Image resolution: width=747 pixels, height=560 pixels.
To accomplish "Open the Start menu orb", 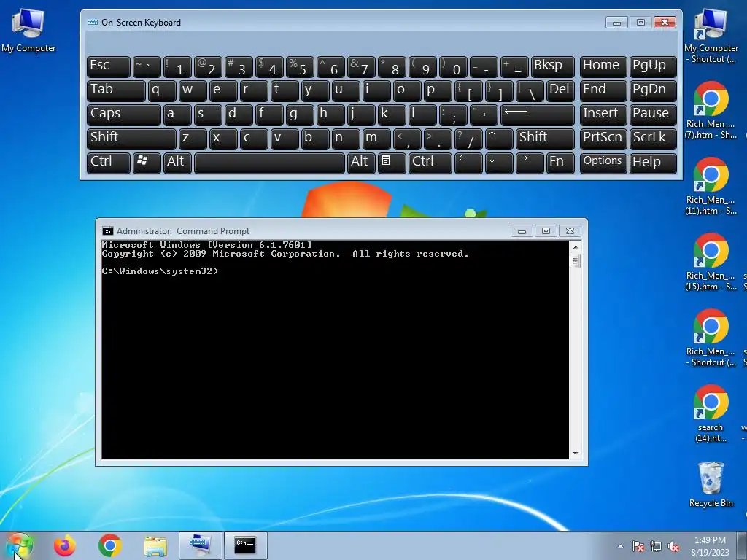I will (x=19, y=545).
